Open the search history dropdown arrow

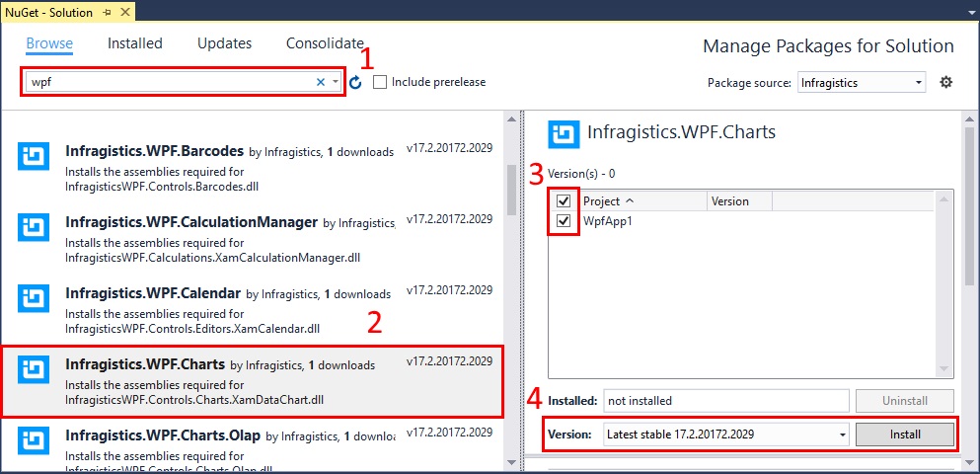pos(336,82)
